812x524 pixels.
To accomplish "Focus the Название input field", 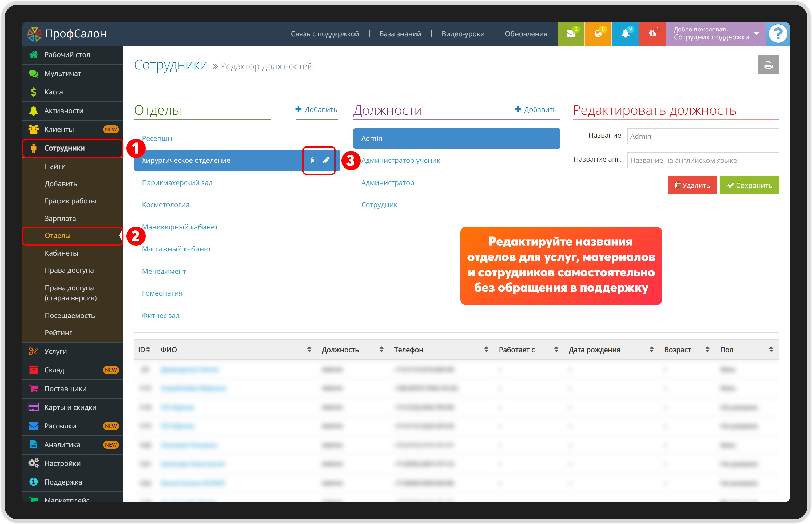I will click(x=703, y=136).
